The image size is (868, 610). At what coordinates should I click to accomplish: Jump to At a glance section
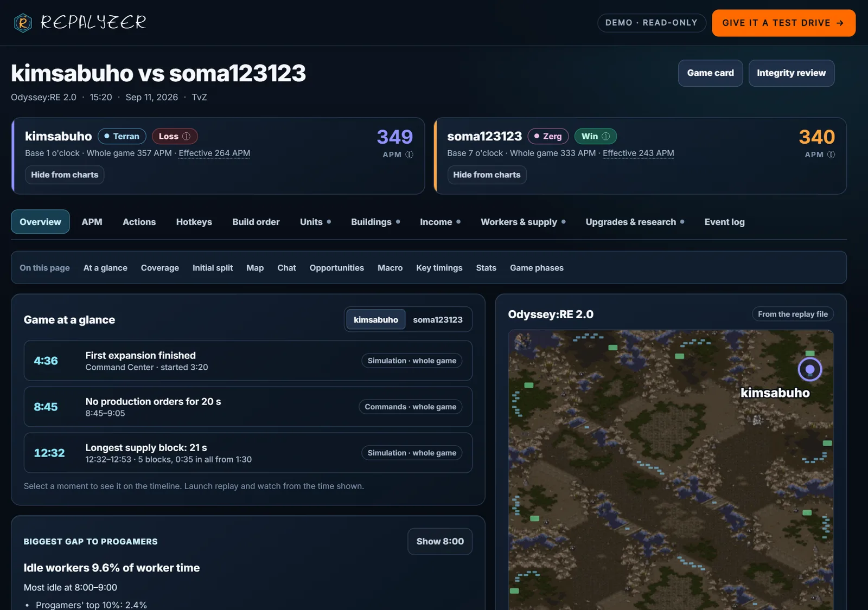click(105, 268)
